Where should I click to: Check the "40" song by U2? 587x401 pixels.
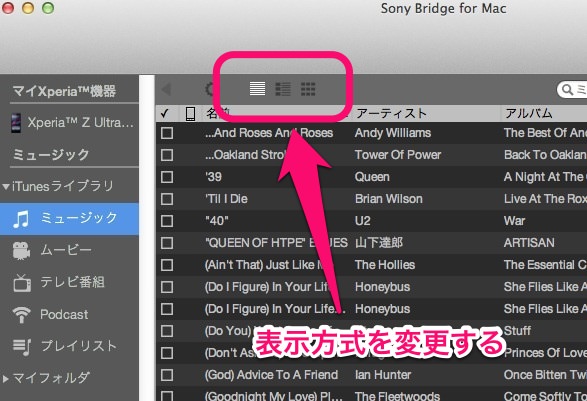(x=167, y=221)
